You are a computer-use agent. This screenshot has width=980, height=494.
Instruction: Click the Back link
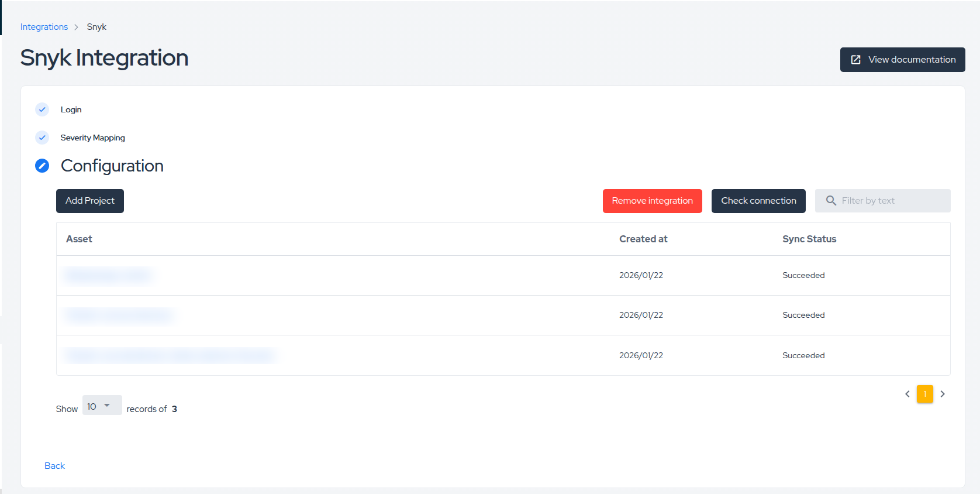click(x=55, y=466)
